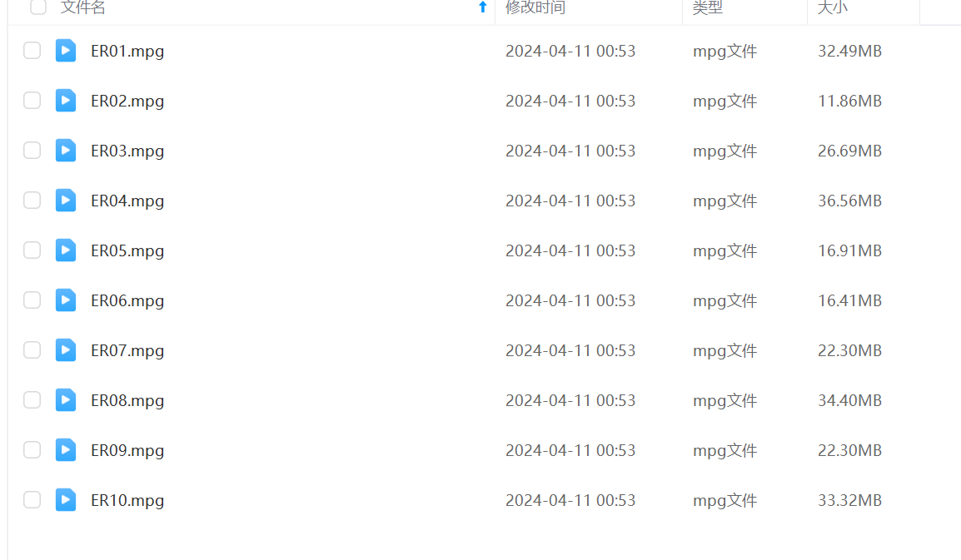Screen dimensions: 961x560
Task: Sort files by 修改时间 column header
Action: click(535, 7)
